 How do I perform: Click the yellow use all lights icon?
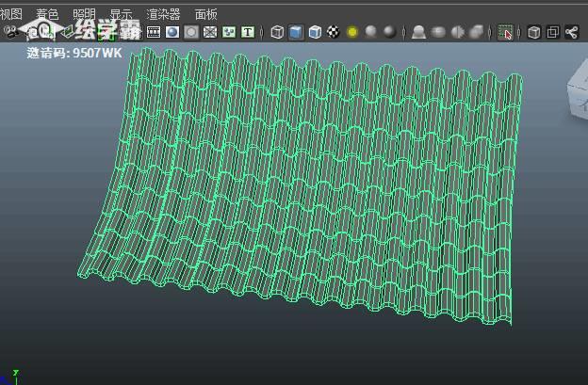pyautogui.click(x=352, y=32)
